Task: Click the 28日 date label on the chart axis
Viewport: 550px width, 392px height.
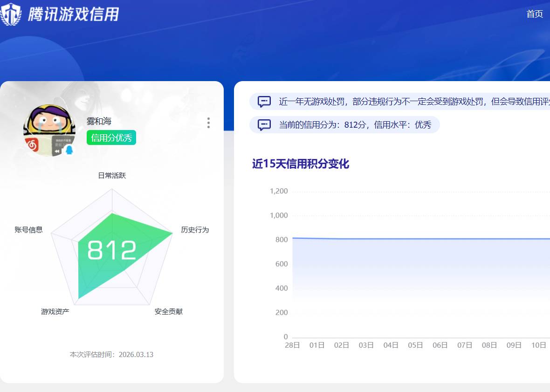Action: [x=292, y=345]
